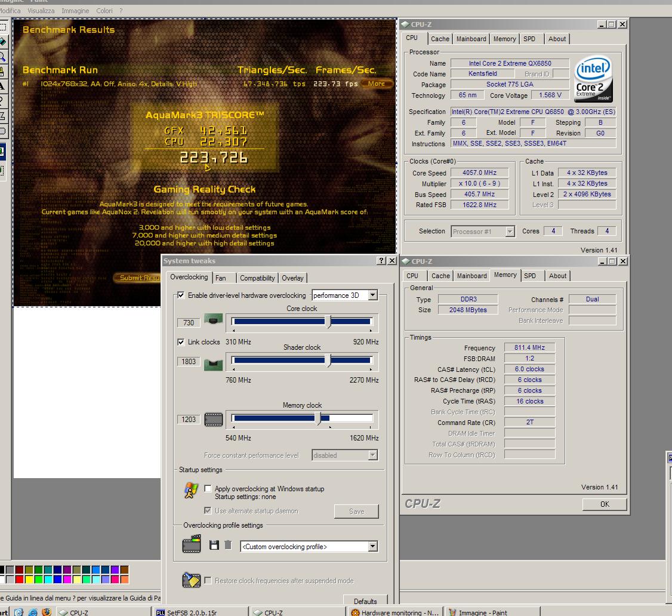Click the DRAM Frequency 811.4 MHz value
Image resolution: width=672 pixels, height=616 pixels.
point(530,347)
